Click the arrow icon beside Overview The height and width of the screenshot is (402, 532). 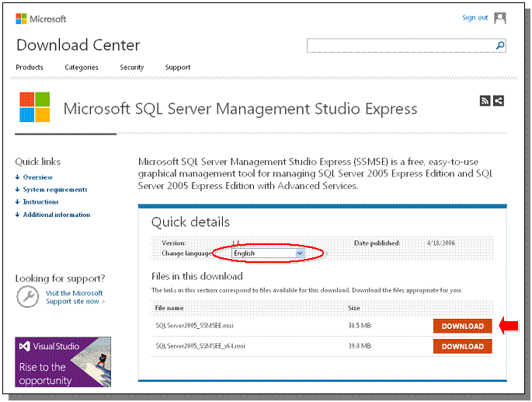coord(17,177)
